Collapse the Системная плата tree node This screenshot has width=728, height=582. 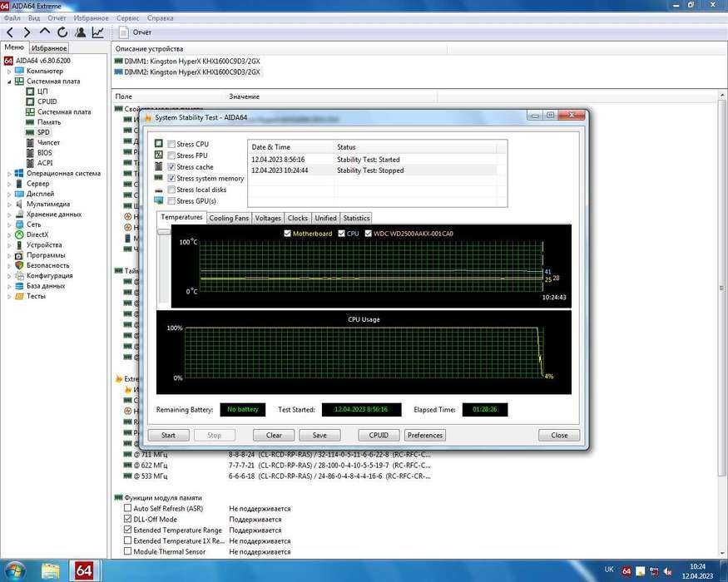coord(9,81)
